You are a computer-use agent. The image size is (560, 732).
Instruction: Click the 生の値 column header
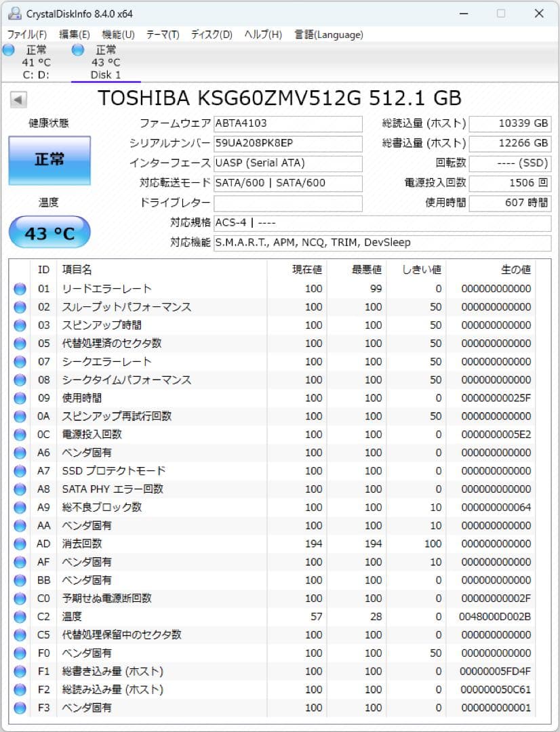516,270
